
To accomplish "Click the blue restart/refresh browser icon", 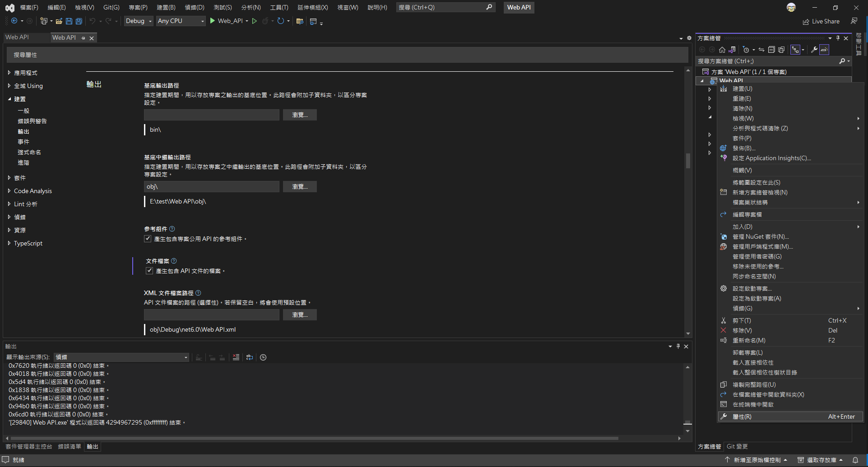I will (281, 21).
